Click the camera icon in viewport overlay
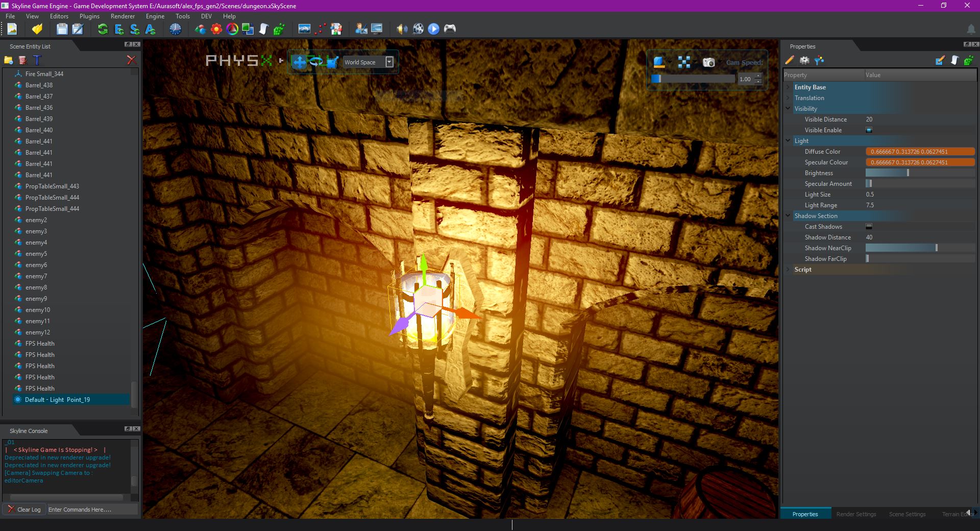Viewport: 980px width, 531px height. coord(708,62)
